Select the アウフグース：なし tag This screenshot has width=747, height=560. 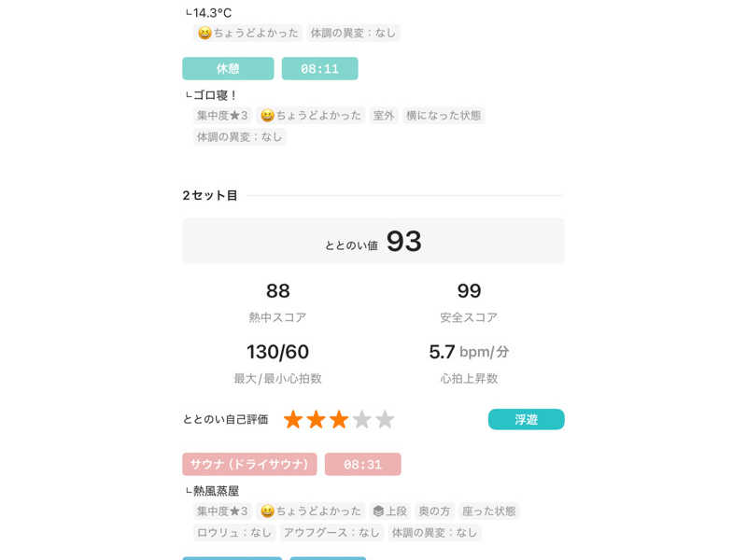click(331, 533)
